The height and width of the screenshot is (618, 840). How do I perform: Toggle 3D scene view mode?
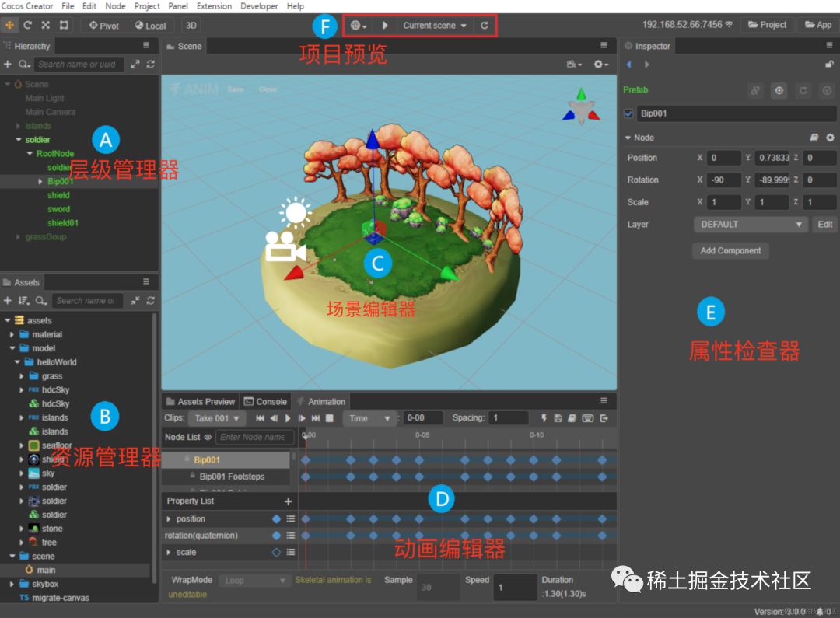(191, 25)
